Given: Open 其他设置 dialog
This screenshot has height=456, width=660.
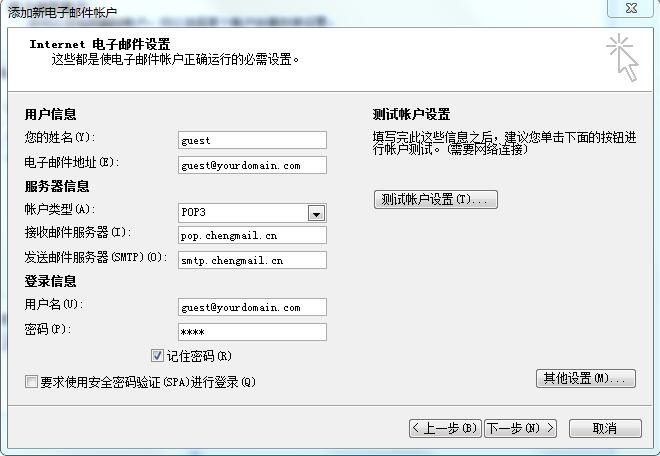Looking at the screenshot, I should pyautogui.click(x=586, y=378).
